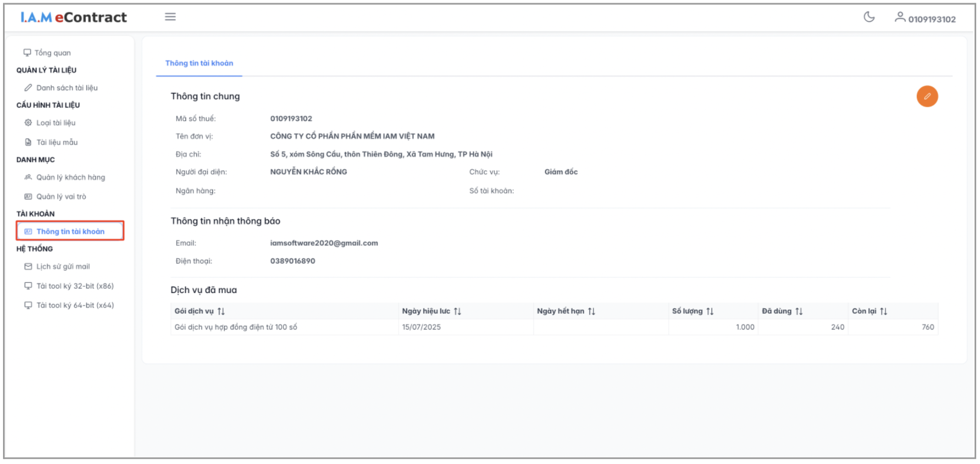Viewport: 980px width, 464px height.
Task: Click the orange edit pencil button
Action: pos(927,96)
